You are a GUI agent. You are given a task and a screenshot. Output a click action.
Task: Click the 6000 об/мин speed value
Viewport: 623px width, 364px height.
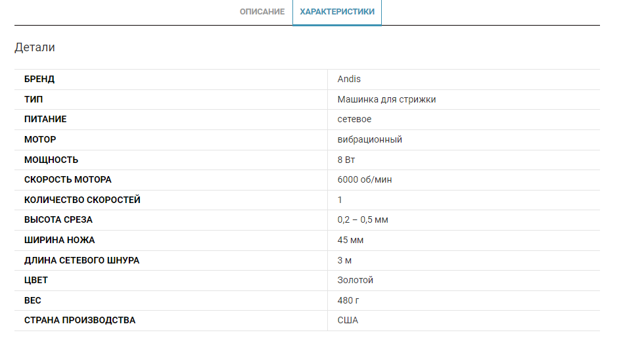tap(365, 179)
